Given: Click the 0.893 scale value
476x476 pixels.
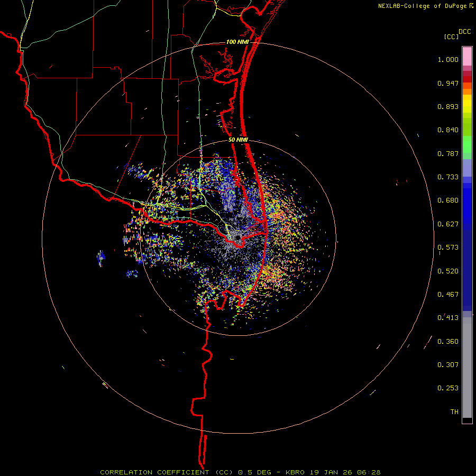Looking at the screenshot, I should click(448, 106).
